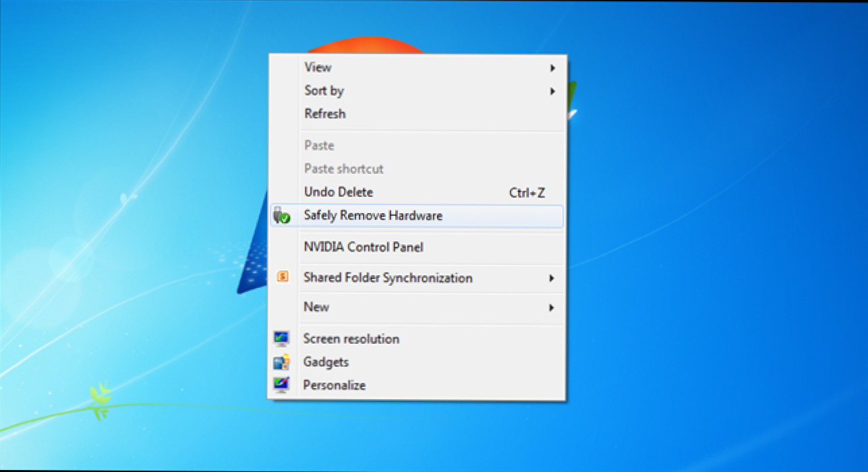Screen dimensions: 868x472
Task: Select Undo Delete in the menu
Action: coord(416,192)
